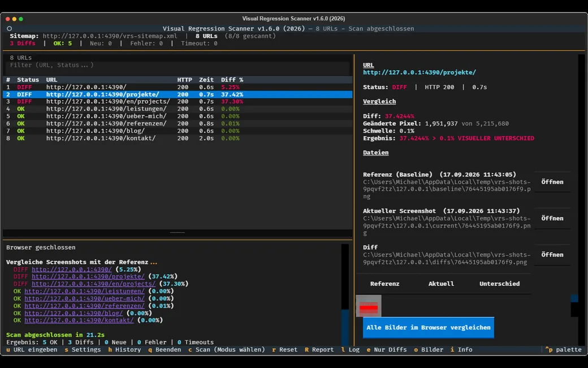The image size is (588, 368).
Task: Sort by the Zeit column header
Action: pos(206,80)
